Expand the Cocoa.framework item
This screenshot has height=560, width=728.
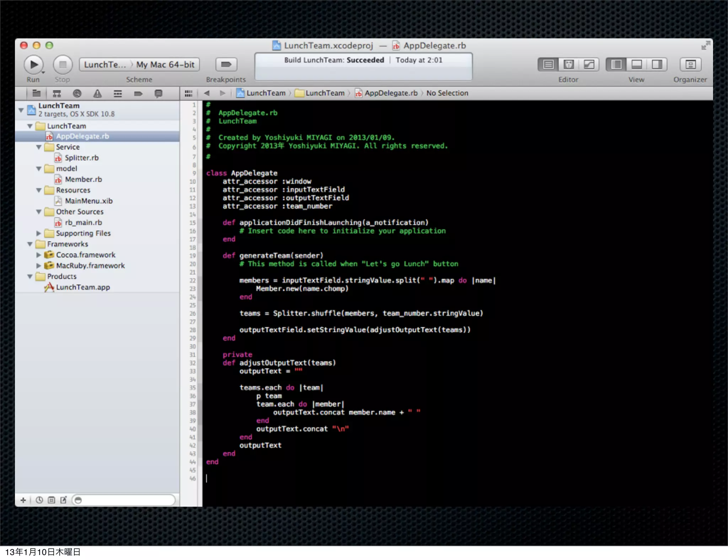tap(39, 255)
